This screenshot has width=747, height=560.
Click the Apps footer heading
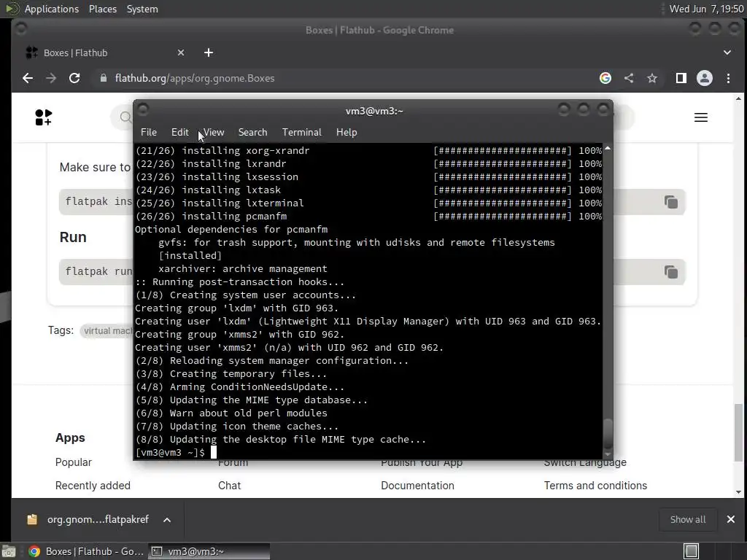tap(70, 437)
